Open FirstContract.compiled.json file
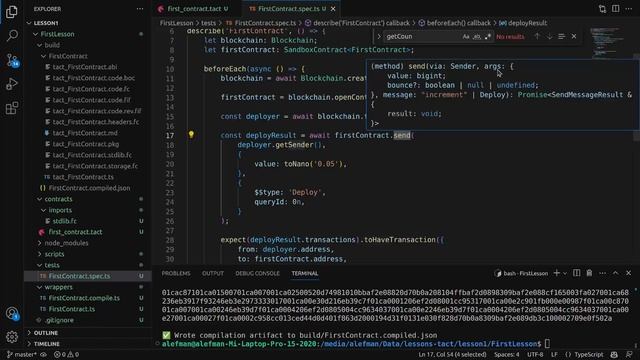Viewport: 640px width, 360px height. click(x=88, y=188)
